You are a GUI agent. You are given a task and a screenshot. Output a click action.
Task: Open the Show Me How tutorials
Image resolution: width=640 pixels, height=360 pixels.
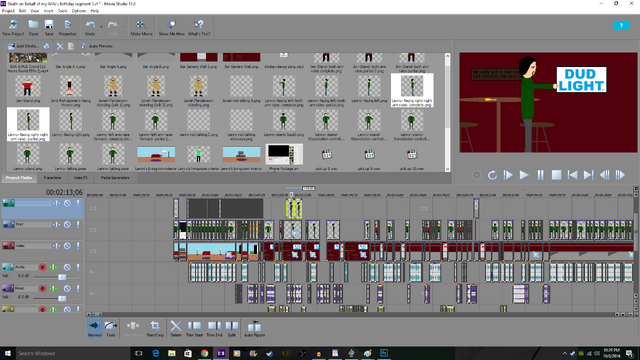pos(171,28)
